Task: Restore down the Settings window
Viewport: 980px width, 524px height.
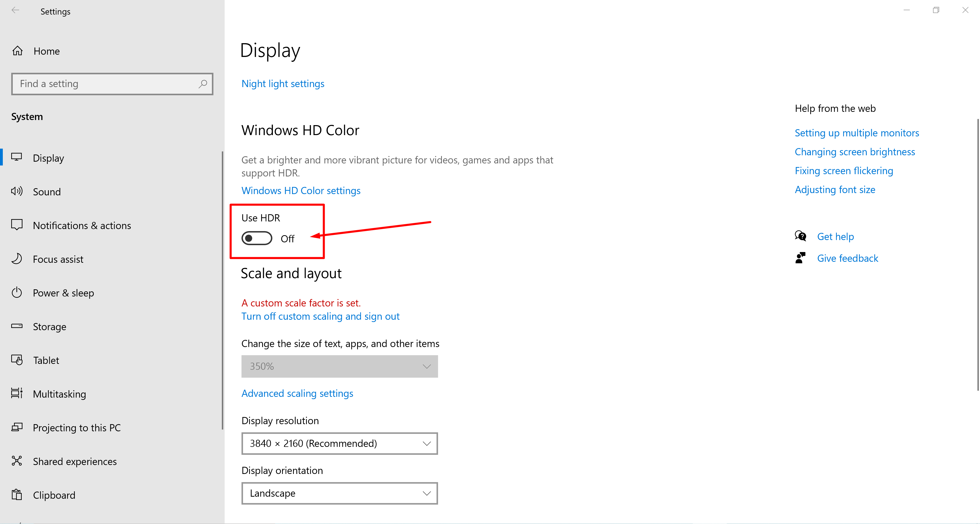Action: click(936, 10)
